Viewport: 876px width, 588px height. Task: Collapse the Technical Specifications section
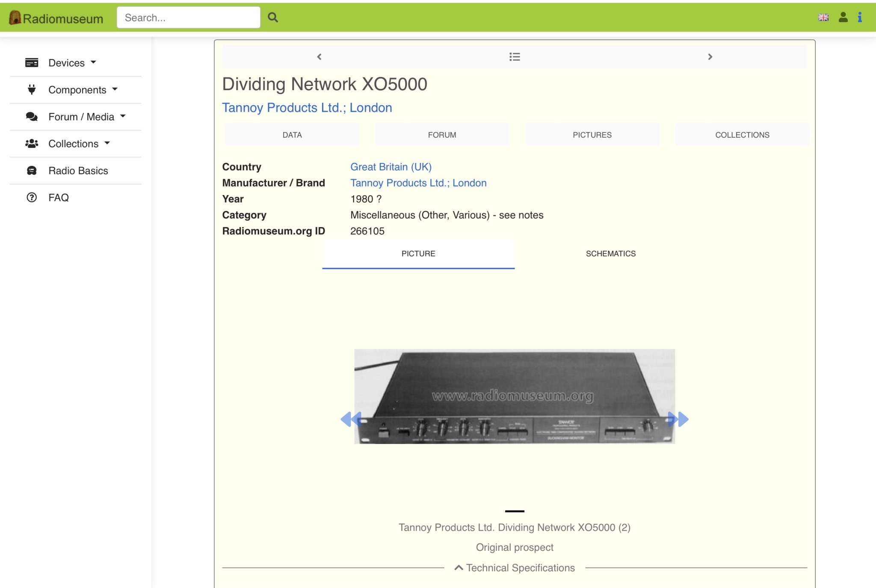[515, 568]
